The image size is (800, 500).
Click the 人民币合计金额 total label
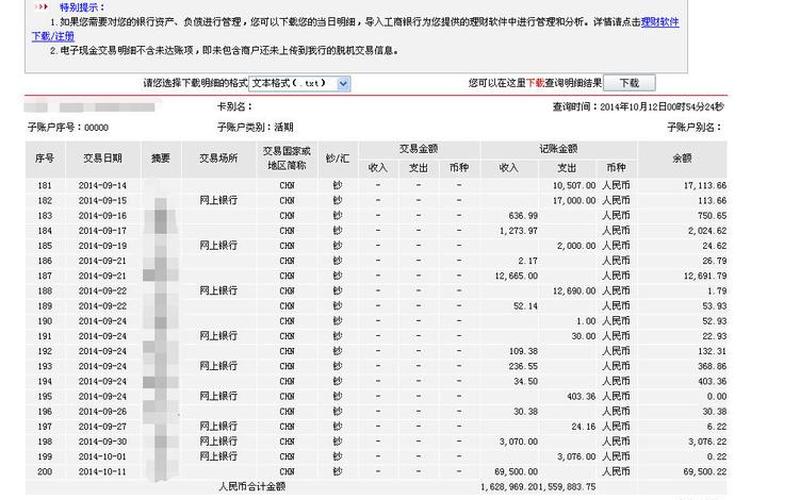tap(251, 486)
